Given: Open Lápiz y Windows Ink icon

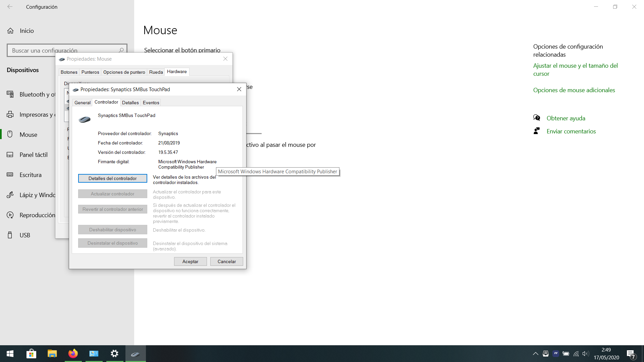Looking at the screenshot, I should (10, 195).
